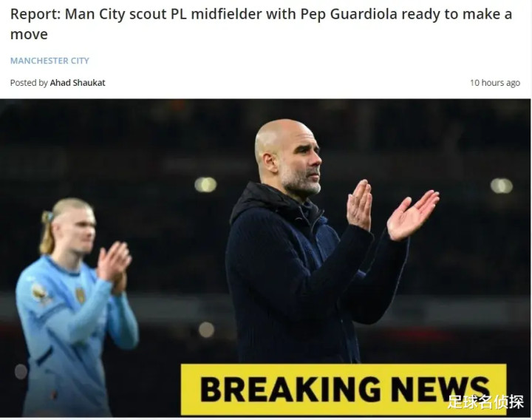Click the '10 hours ago' timestamp
Image resolution: width=532 pixels, height=420 pixels.
pos(494,83)
